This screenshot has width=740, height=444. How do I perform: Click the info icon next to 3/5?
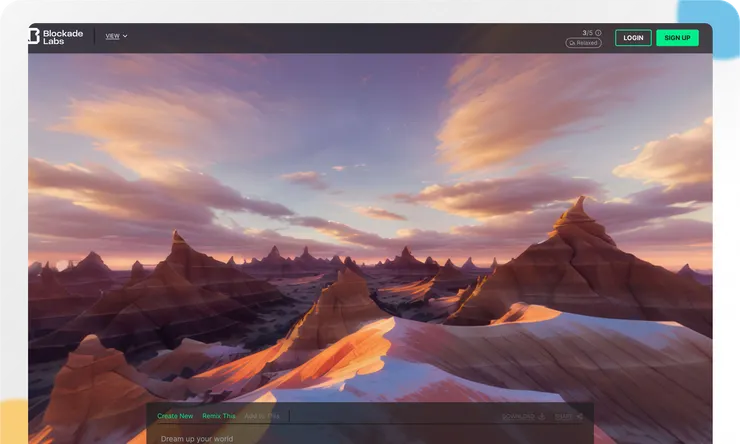tap(598, 33)
